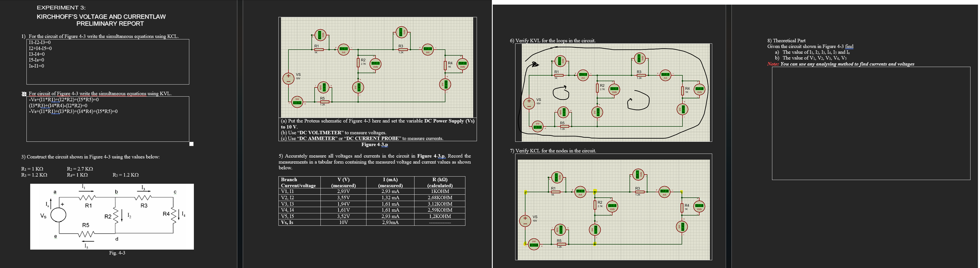The width and height of the screenshot is (980, 268).
Task: Click the "Vs, Is" row label
Action: (x=287, y=222)
